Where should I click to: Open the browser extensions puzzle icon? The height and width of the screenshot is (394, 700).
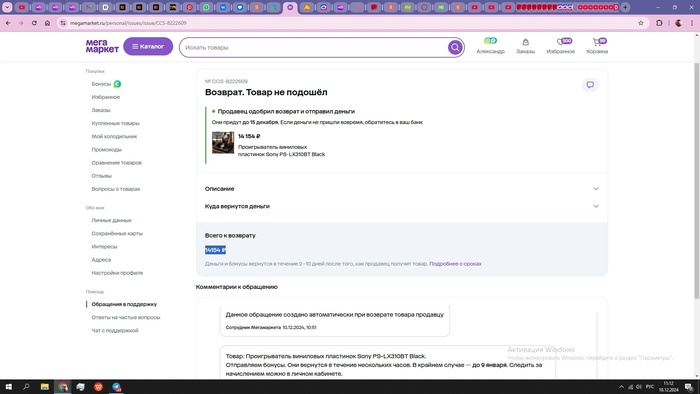659,23
